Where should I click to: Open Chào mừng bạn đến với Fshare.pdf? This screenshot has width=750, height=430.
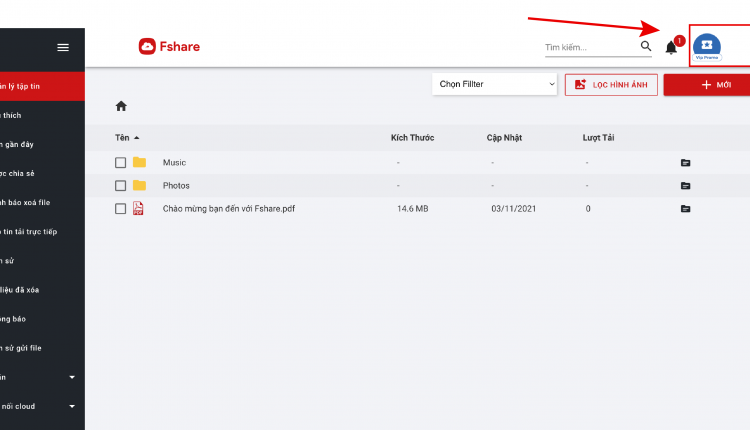(229, 209)
